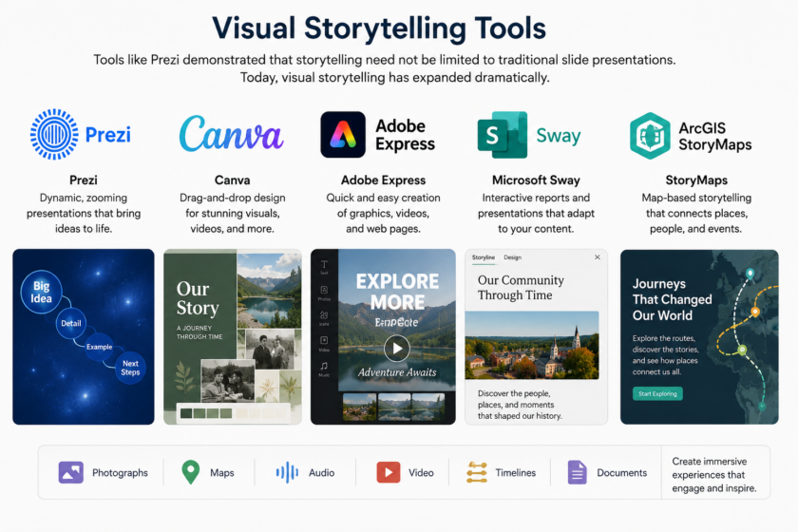Screen dimensions: 798x532
Task: Click Journeys That Changed Our World heading
Action: 672,299
